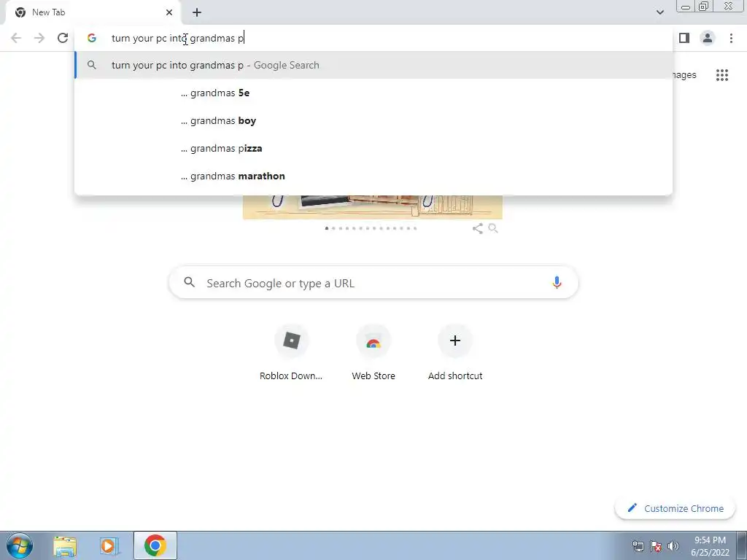The width and height of the screenshot is (747, 560).
Task: Open Chrome's three-dot menu
Action: 731,38
